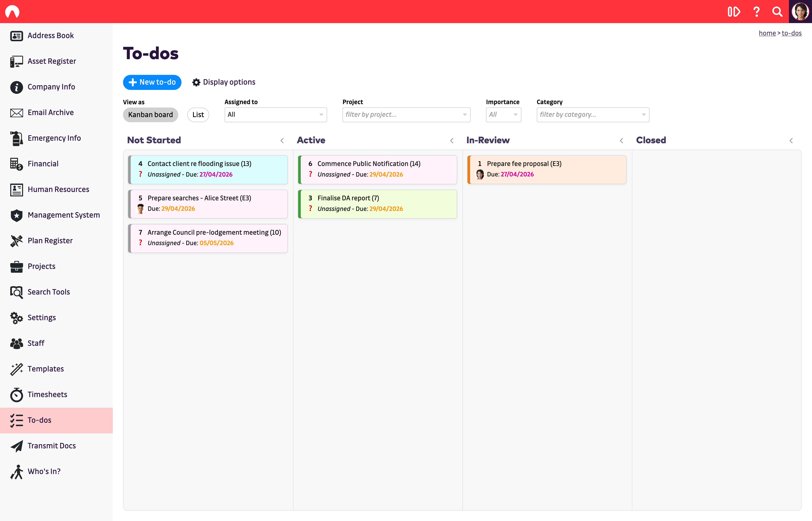Viewport: 812px width, 521px height.
Task: Open the help question mark icon
Action: [756, 12]
